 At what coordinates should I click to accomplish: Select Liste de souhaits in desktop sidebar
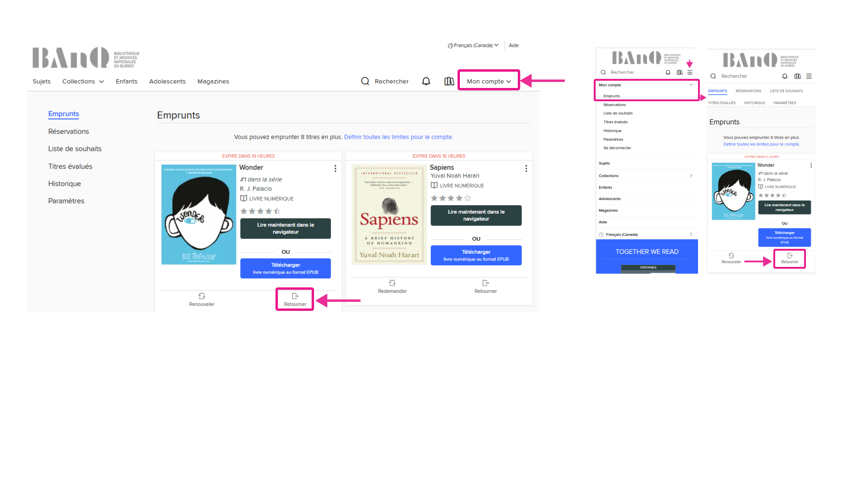(75, 149)
